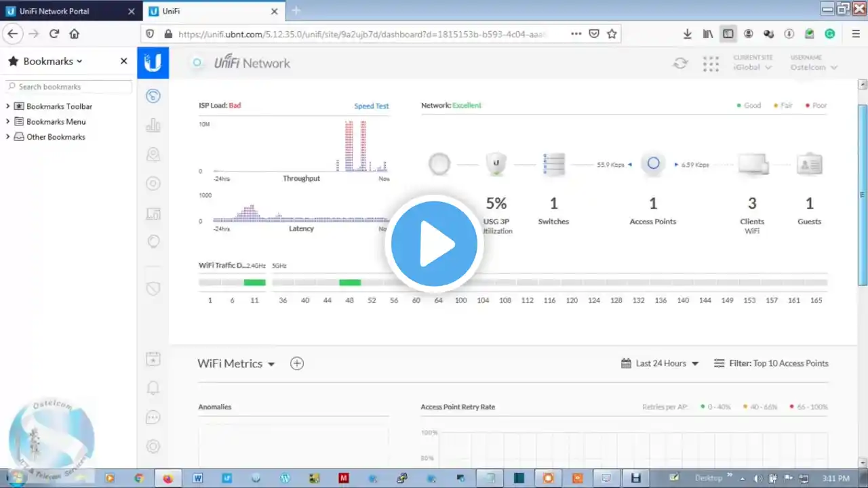The image size is (868, 488).
Task: Open the Settings gear in UniFi sidebar
Action: pos(153,446)
